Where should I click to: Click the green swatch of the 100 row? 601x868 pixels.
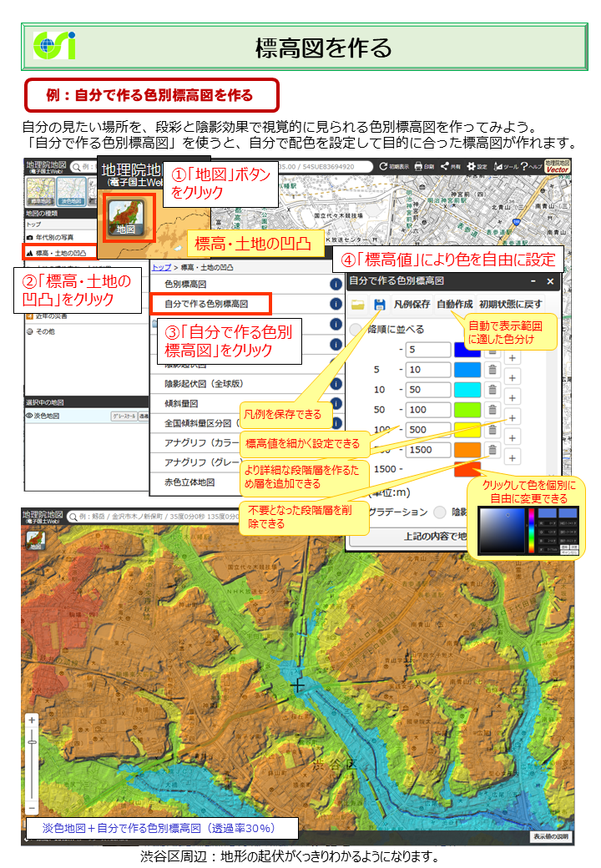pyautogui.click(x=467, y=410)
